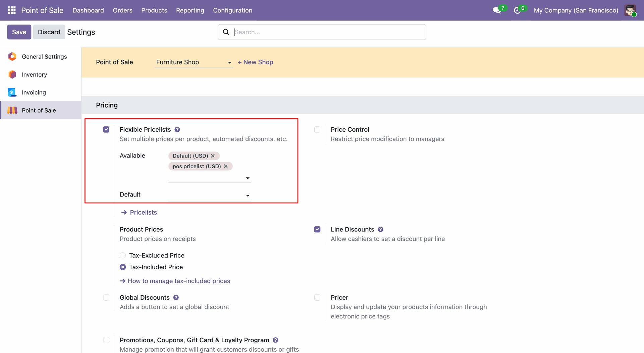644x353 pixels.
Task: Click the Save button
Action: tap(19, 32)
